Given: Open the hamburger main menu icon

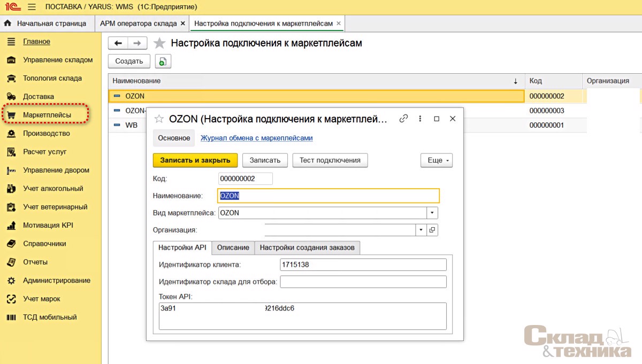Looking at the screenshot, I should 32,7.
